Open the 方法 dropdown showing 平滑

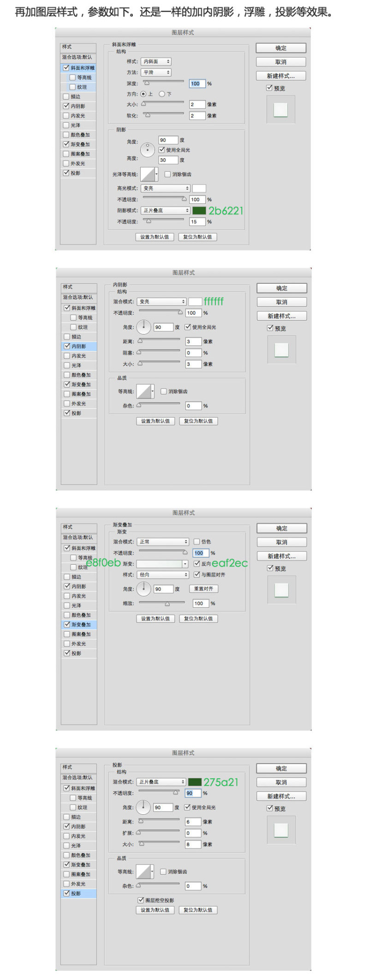click(x=156, y=72)
